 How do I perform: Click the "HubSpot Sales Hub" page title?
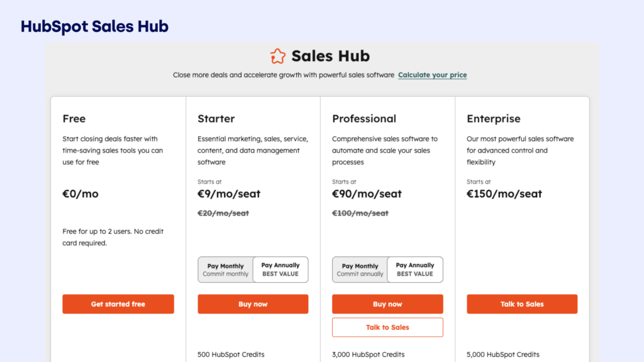94,26
